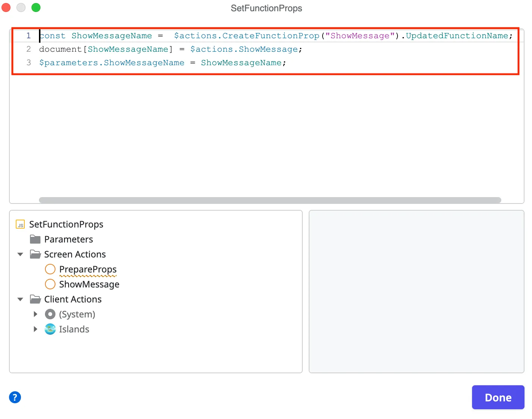Click the JS icon beside SetFunctionProps

[x=20, y=224]
